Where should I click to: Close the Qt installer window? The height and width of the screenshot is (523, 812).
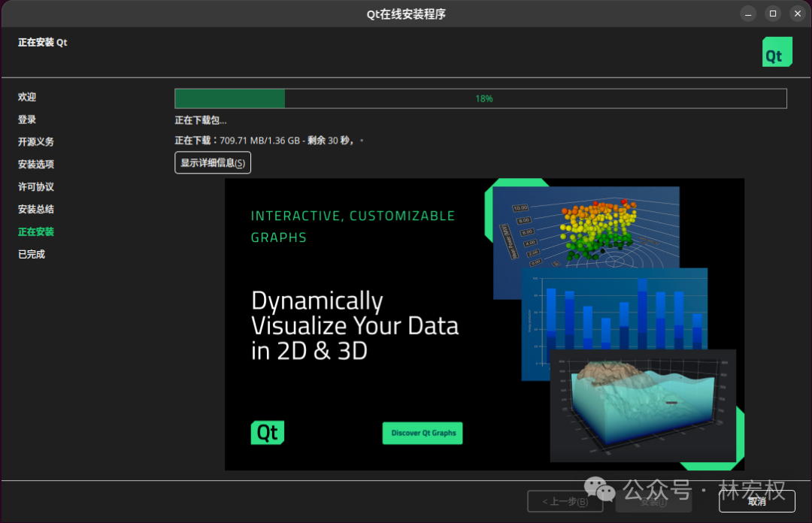pos(798,14)
